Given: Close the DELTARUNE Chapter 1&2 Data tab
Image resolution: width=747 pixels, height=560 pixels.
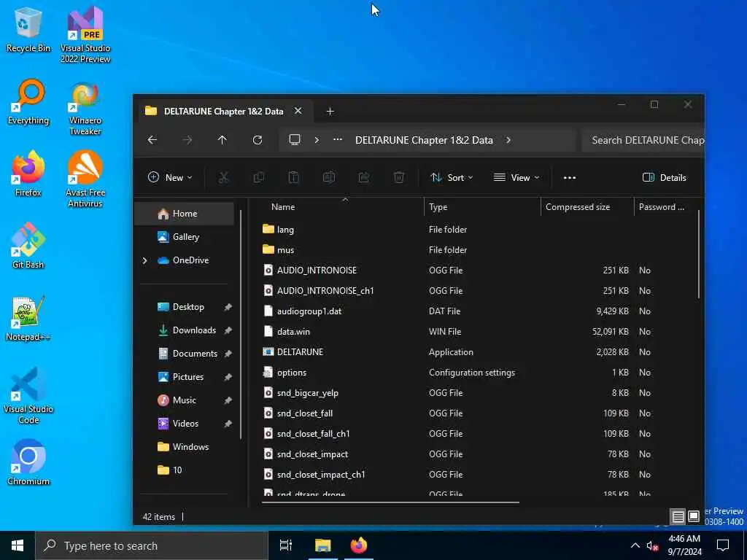Looking at the screenshot, I should click(298, 111).
